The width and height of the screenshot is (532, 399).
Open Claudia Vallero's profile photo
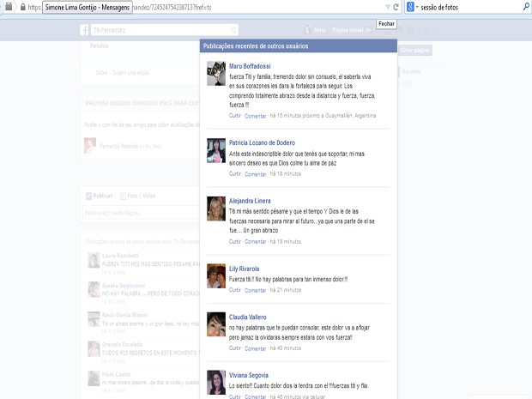[216, 324]
